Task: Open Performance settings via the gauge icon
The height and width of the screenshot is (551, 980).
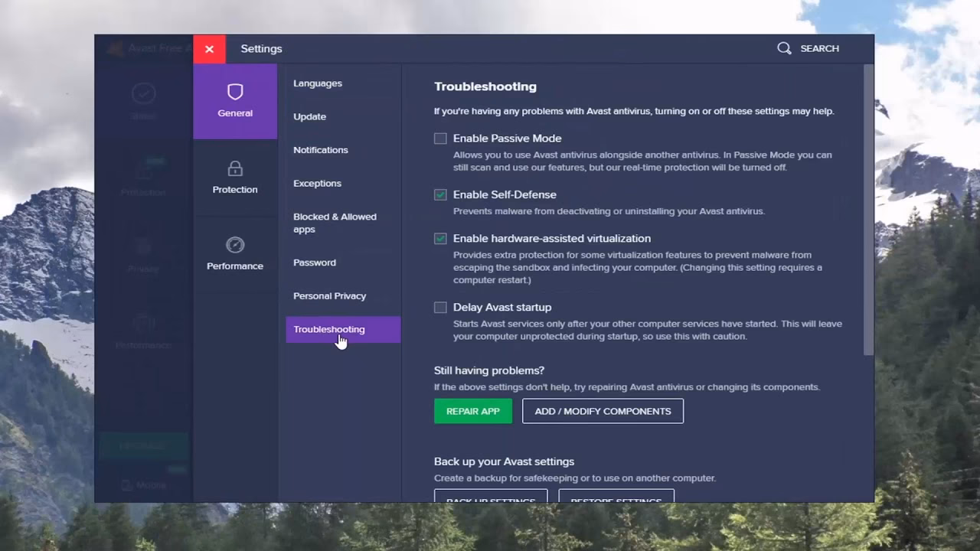Action: (234, 246)
